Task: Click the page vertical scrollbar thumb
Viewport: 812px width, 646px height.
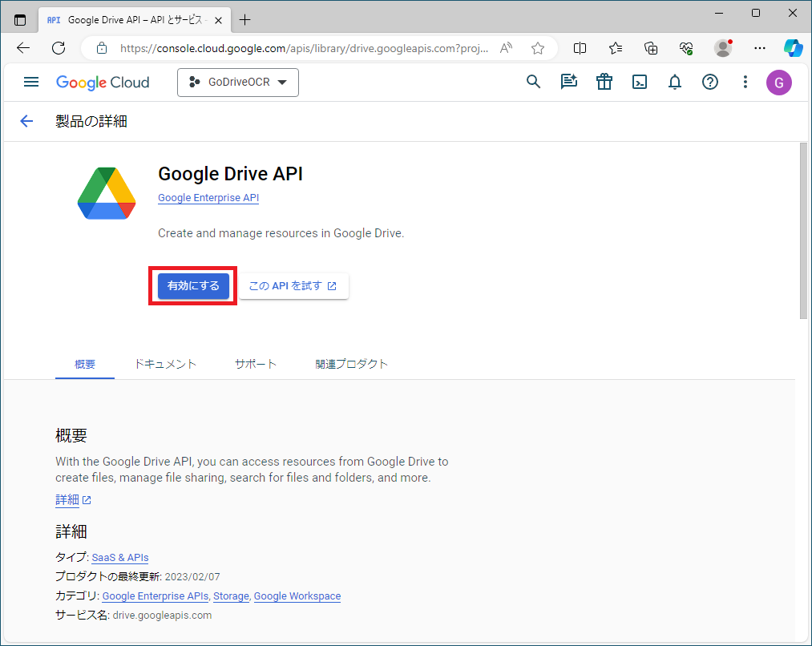Action: 803,231
